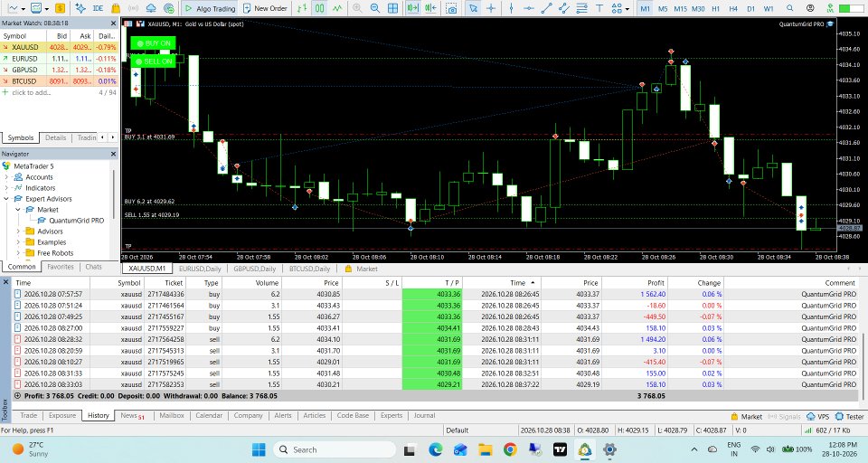Open Chrome from the Windows taskbar

[510, 449]
